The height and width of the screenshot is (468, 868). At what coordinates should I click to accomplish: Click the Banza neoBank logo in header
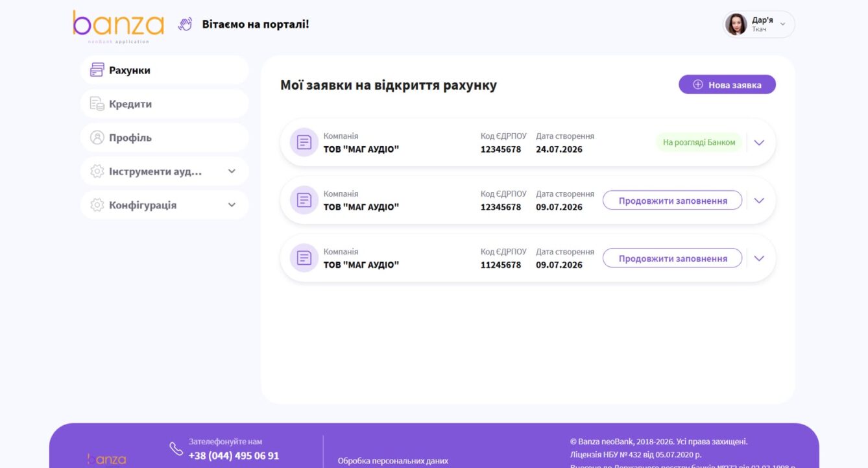coord(119,26)
